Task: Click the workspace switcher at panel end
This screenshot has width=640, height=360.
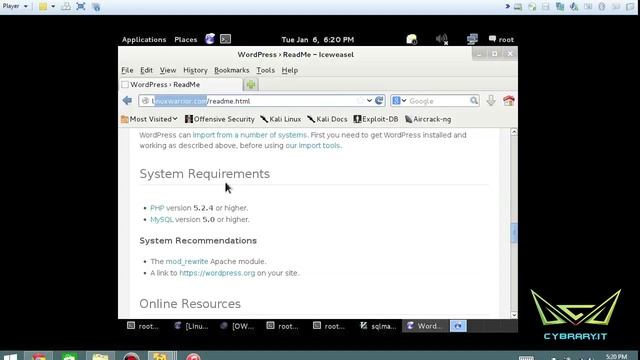Action: [458, 326]
